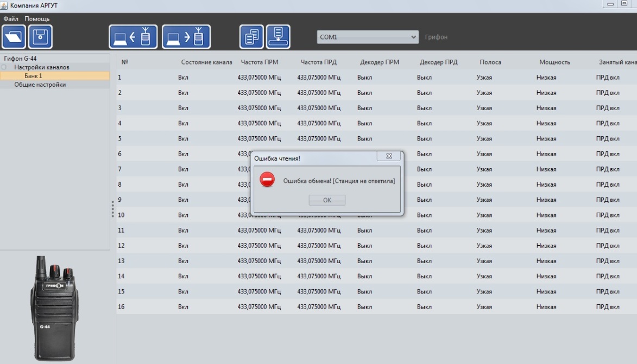Open the 'Помощь' menu
Viewport: 637px width, 364px height.
(36, 19)
